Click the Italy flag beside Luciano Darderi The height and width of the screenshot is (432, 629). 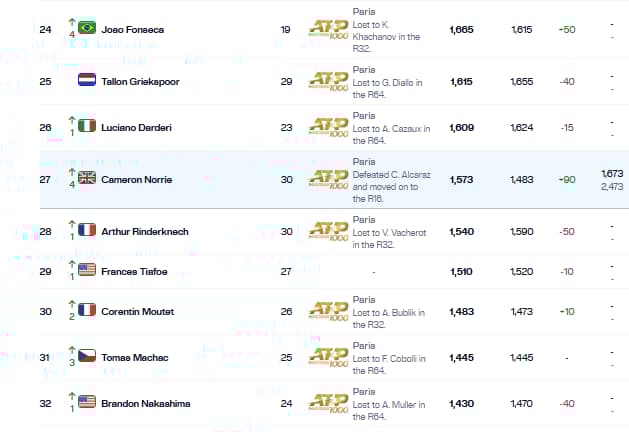pos(87,126)
